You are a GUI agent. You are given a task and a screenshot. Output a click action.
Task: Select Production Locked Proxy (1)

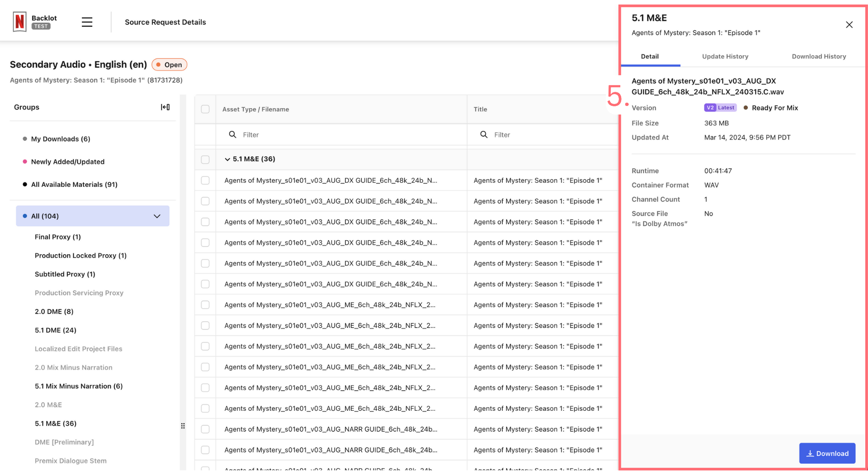point(80,256)
